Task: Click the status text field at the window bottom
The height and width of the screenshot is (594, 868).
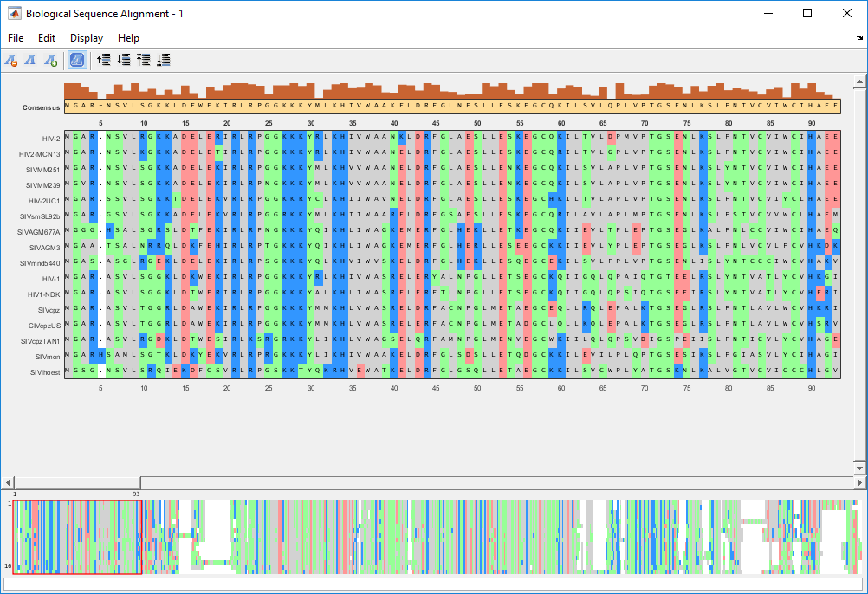Action: point(433,584)
